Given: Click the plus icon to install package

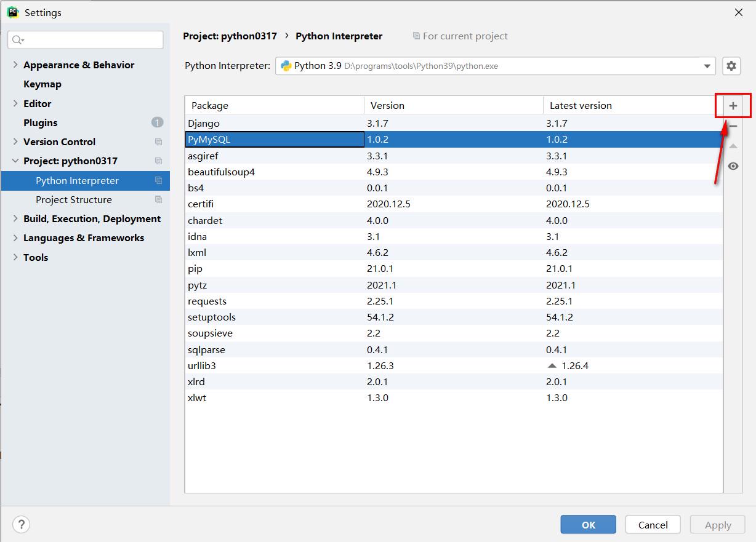Looking at the screenshot, I should tap(733, 106).
